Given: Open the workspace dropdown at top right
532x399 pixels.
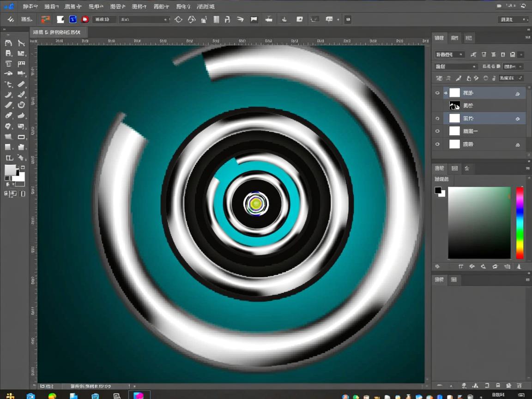Looking at the screenshot, I should (513, 19).
